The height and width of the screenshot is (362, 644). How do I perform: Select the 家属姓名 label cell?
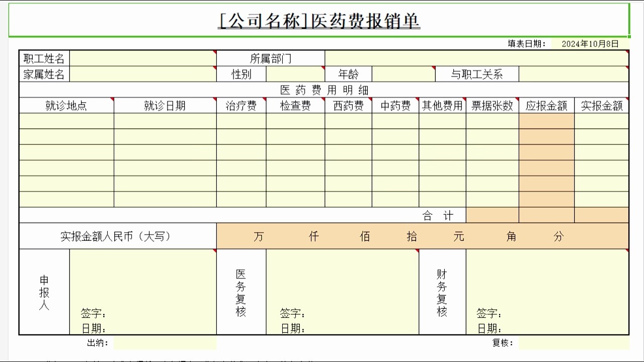44,74
